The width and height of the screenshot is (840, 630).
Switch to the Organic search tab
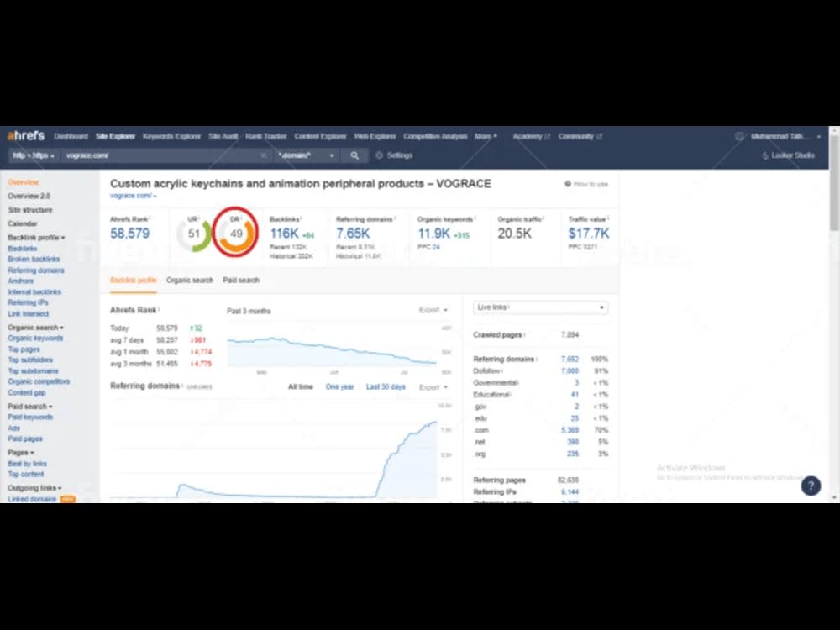coord(190,281)
